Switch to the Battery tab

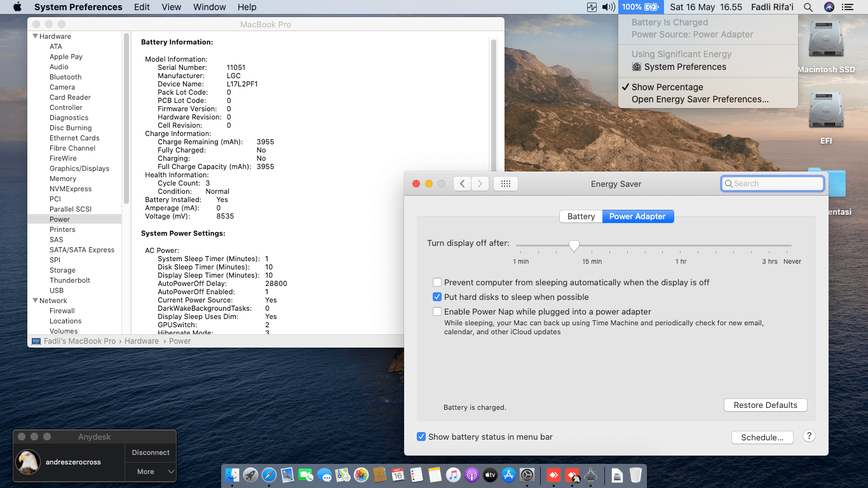(581, 216)
